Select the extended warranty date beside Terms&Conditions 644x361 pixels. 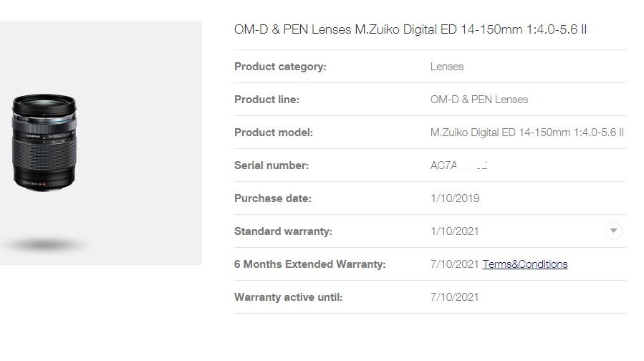pyautogui.click(x=455, y=264)
